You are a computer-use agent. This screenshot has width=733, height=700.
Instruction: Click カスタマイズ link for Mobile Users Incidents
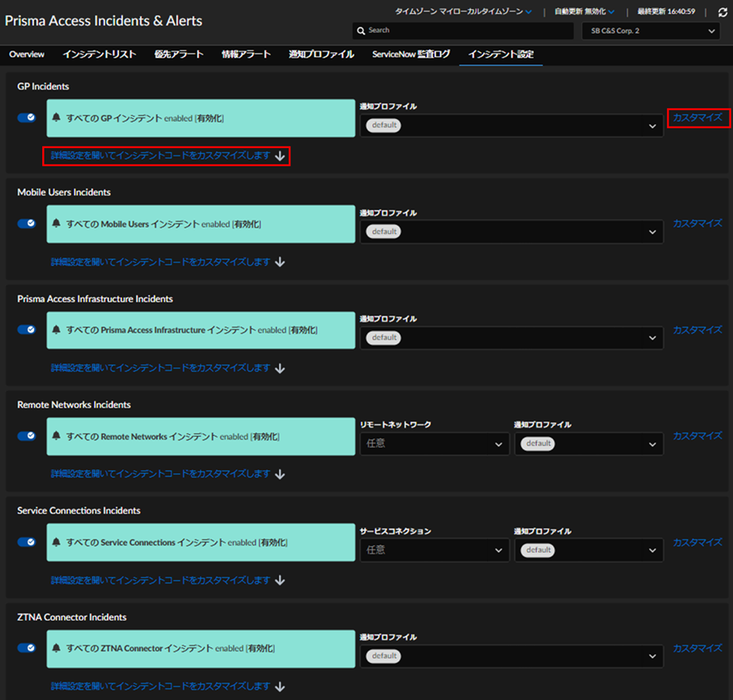pos(697,223)
